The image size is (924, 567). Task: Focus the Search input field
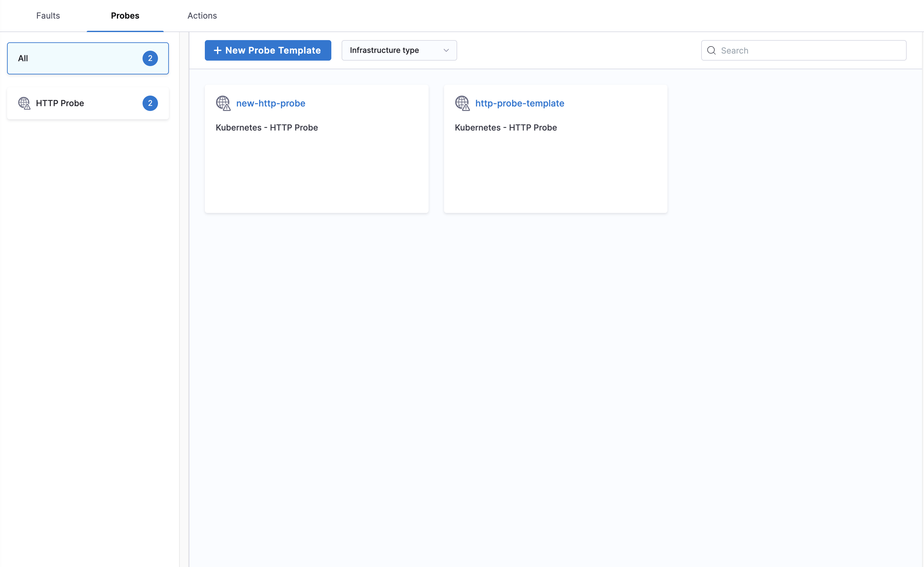tap(811, 51)
